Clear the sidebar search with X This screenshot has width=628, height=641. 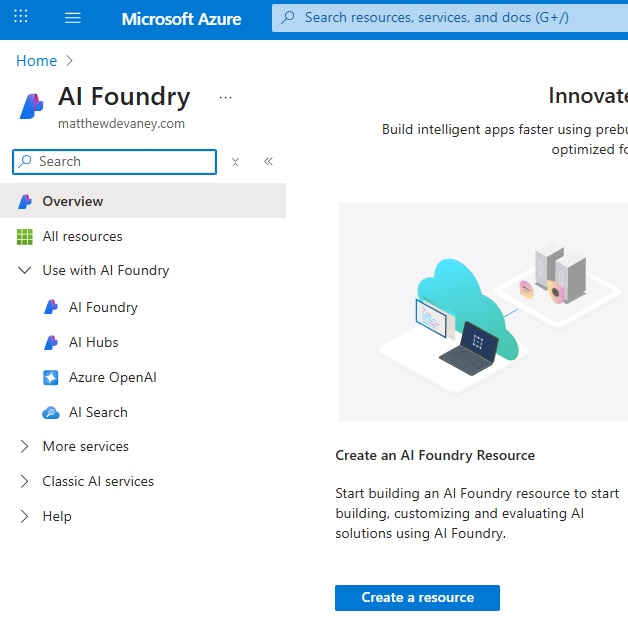point(235,162)
